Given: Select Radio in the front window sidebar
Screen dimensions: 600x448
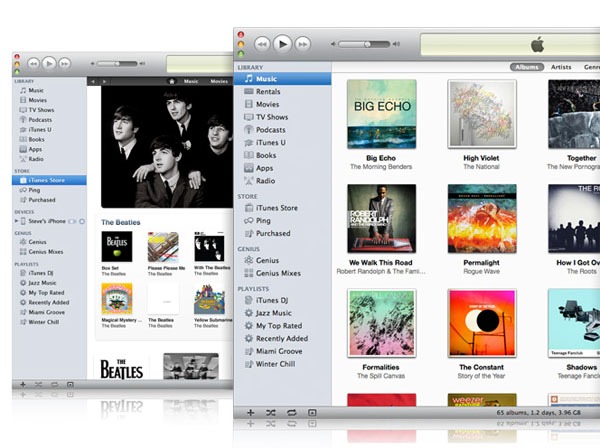Looking at the screenshot, I should pos(265,181).
